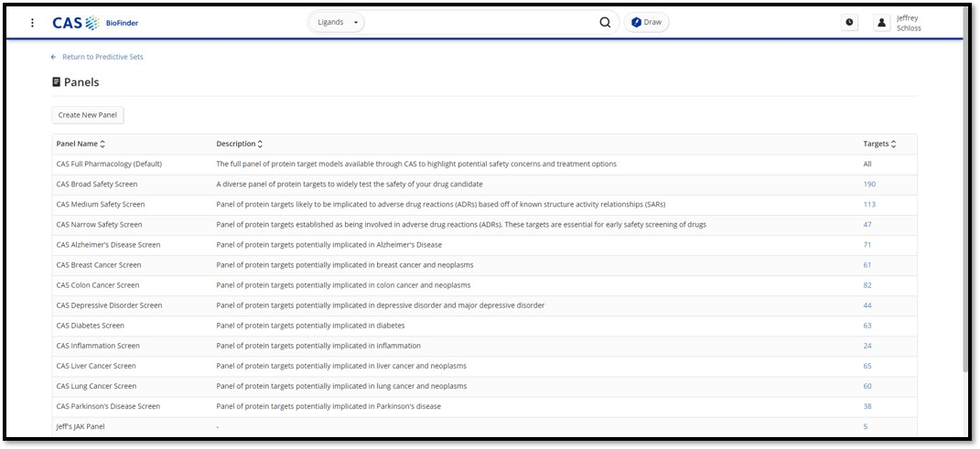Select CAS Full Pharmacology (Default) row name
Viewport: 980px width, 449px height.
(110, 164)
